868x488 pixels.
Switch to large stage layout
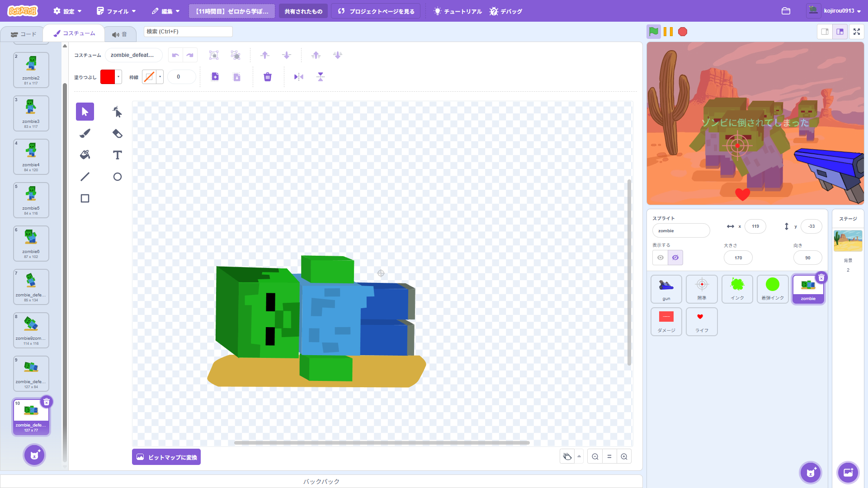coord(840,32)
